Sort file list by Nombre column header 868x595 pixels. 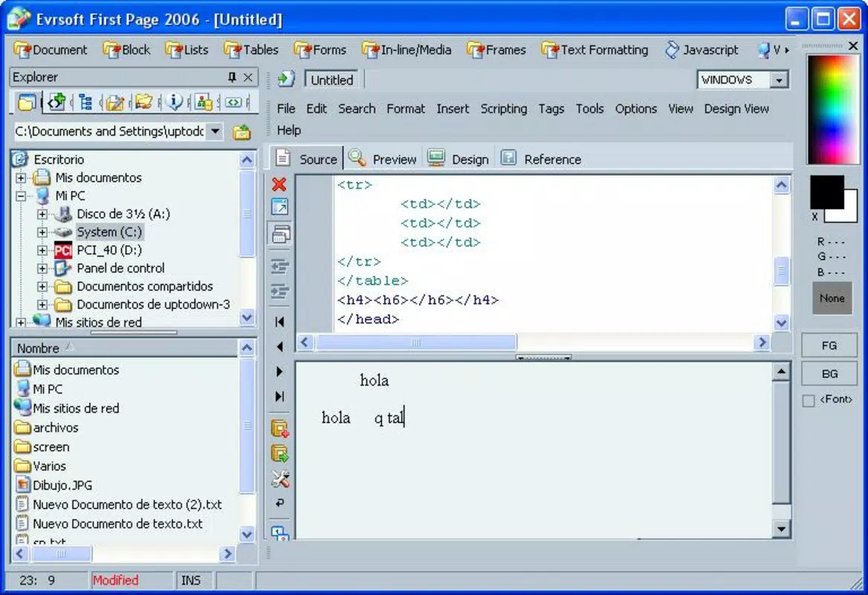(124, 348)
